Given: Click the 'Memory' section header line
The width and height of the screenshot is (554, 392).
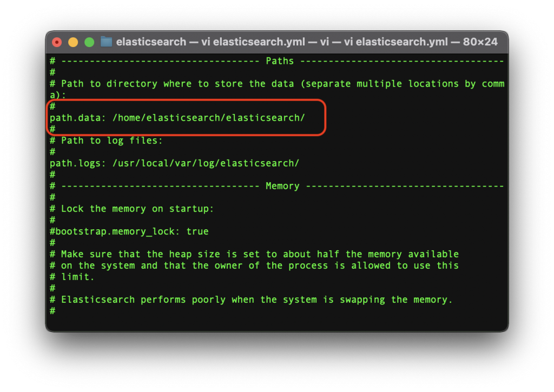Looking at the screenshot, I should pyautogui.click(x=277, y=186).
